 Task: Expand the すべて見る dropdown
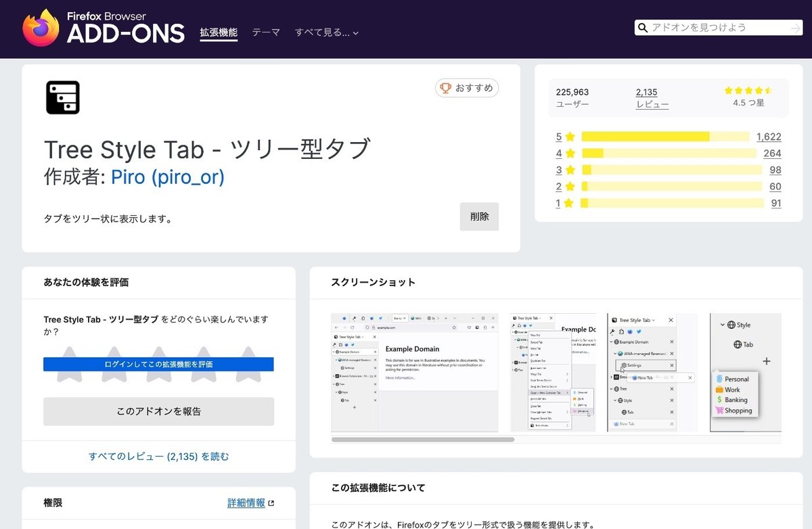coord(325,32)
